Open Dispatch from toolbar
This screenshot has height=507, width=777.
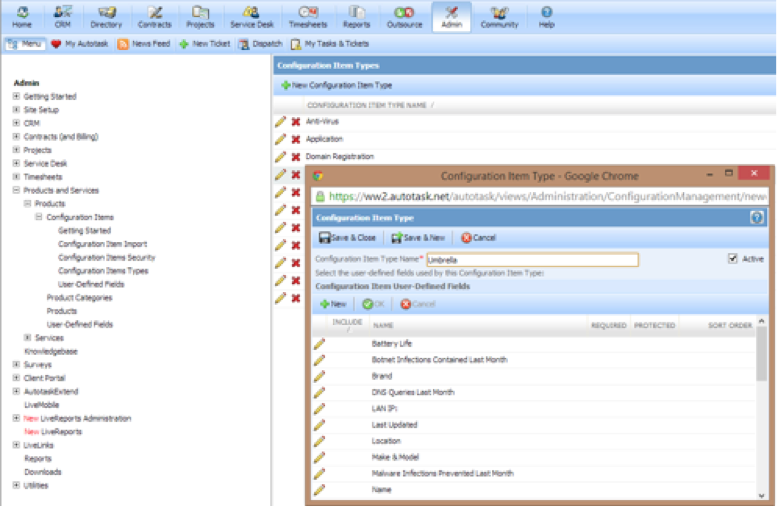261,44
